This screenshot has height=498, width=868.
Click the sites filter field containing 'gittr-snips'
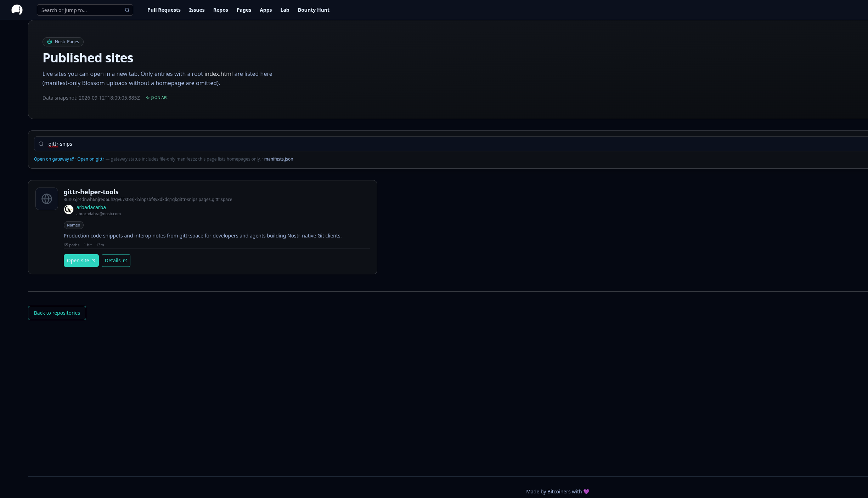click(x=451, y=144)
